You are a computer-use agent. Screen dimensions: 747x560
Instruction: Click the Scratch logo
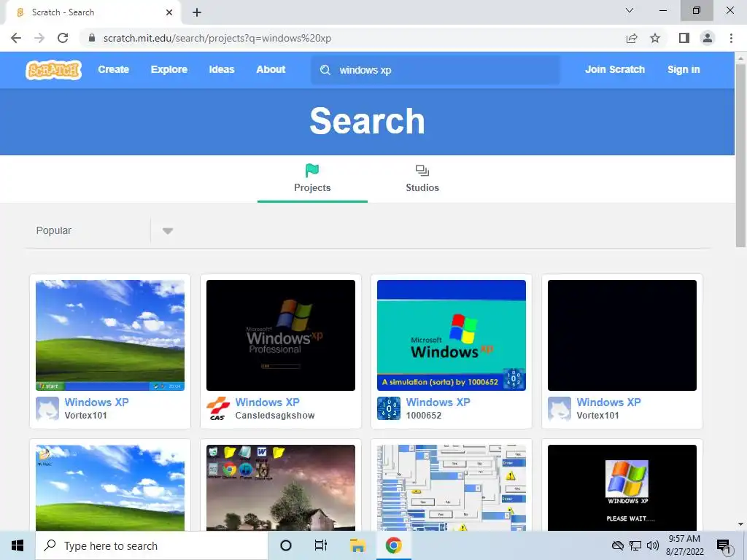[x=53, y=70]
